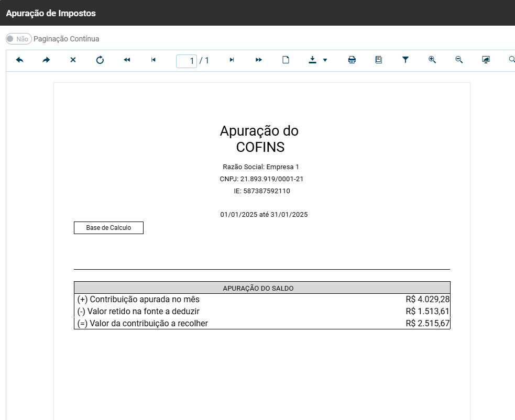Refresh the report with the reload icon
This screenshot has width=515, height=420.
pyautogui.click(x=100, y=60)
